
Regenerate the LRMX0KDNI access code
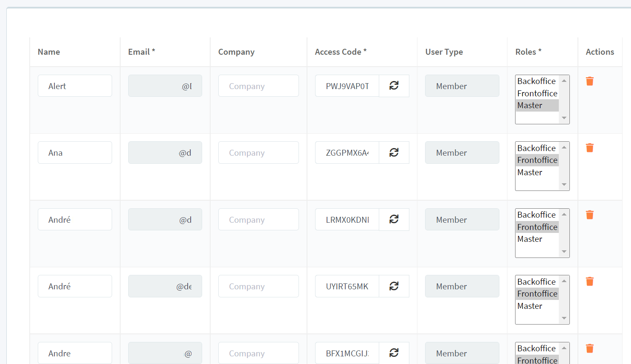(x=394, y=219)
